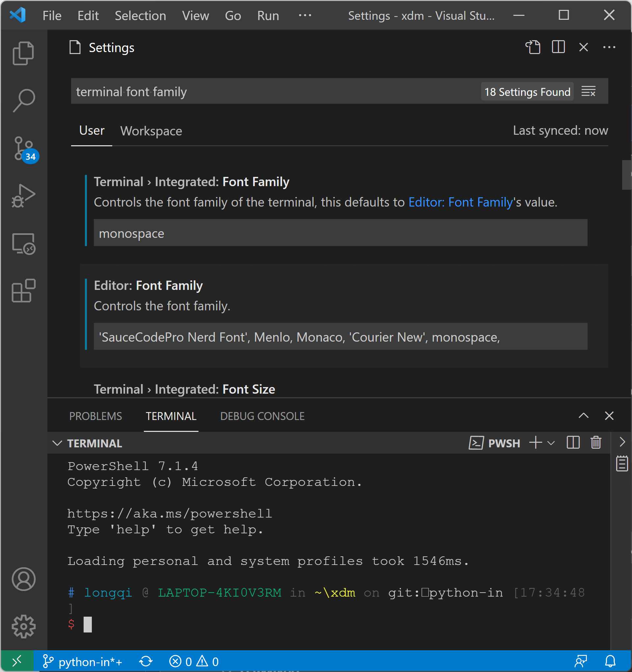Image resolution: width=632 pixels, height=672 pixels.
Task: Open the Remote Explorer icon
Action: click(23, 243)
